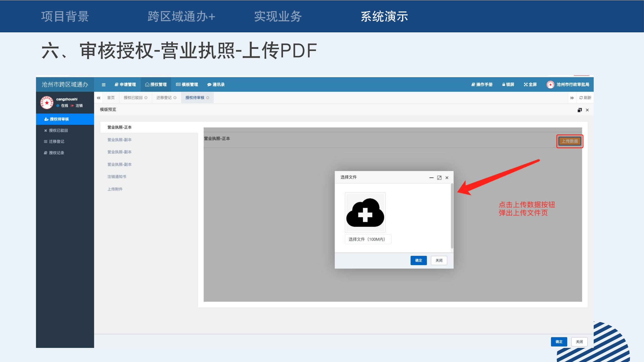Select 授权记录 in sidebar

click(56, 153)
